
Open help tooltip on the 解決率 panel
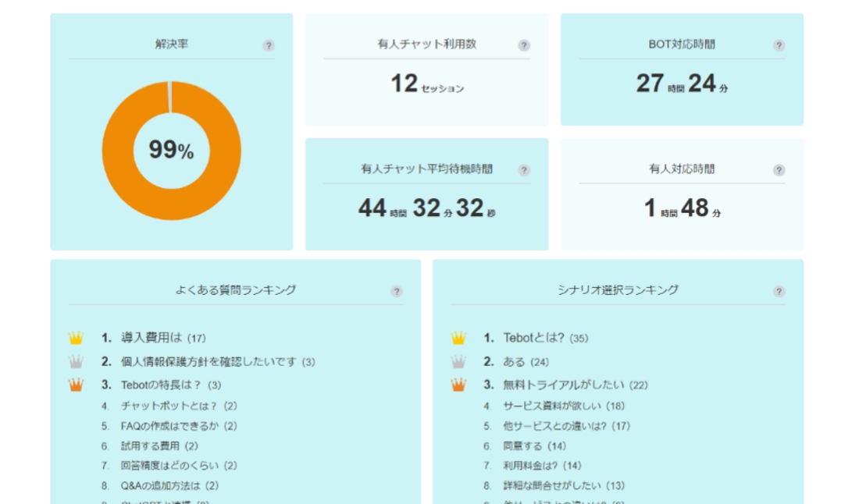point(269,47)
